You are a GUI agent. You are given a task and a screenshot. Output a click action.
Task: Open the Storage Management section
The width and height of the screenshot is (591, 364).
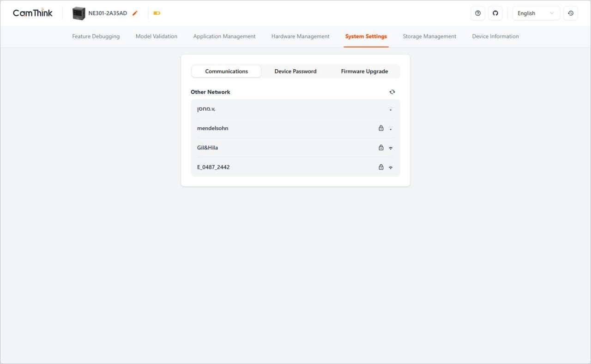point(429,36)
